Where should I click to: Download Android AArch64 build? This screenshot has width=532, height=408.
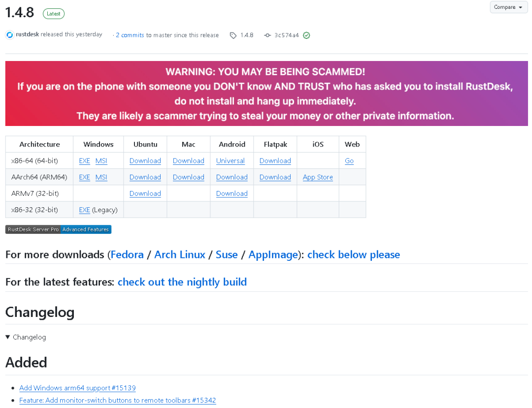[232, 177]
